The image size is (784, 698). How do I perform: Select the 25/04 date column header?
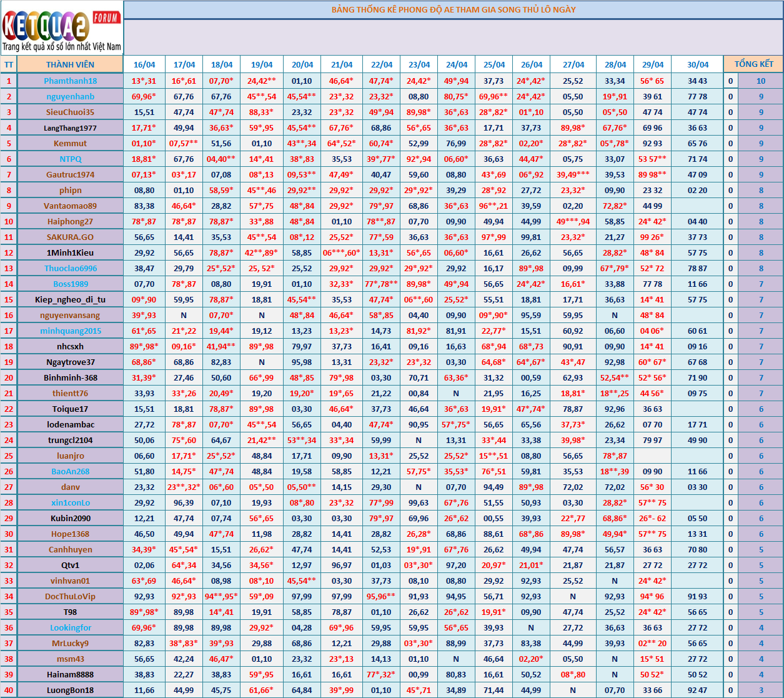click(494, 64)
